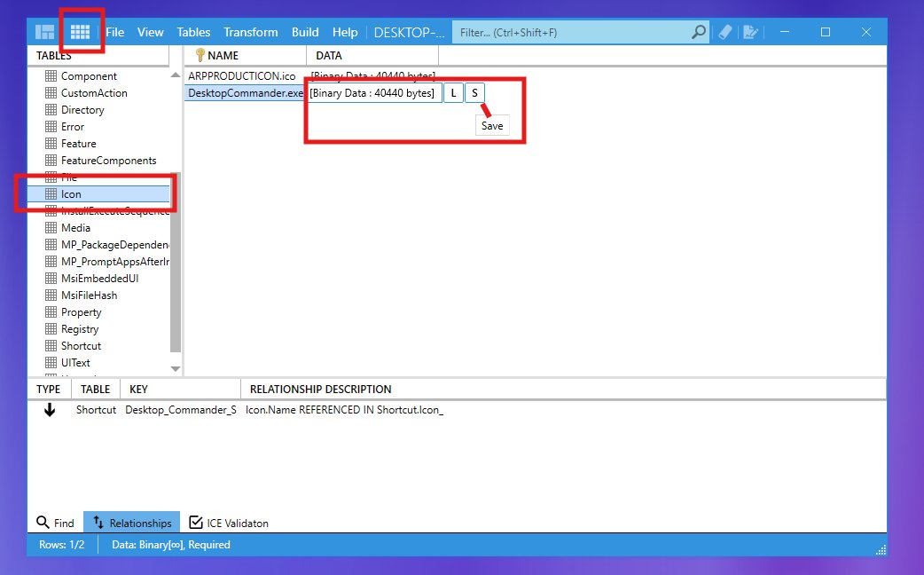Click the magnifier search icon in filter box
The height and width of the screenshot is (575, 924).
coord(698,32)
